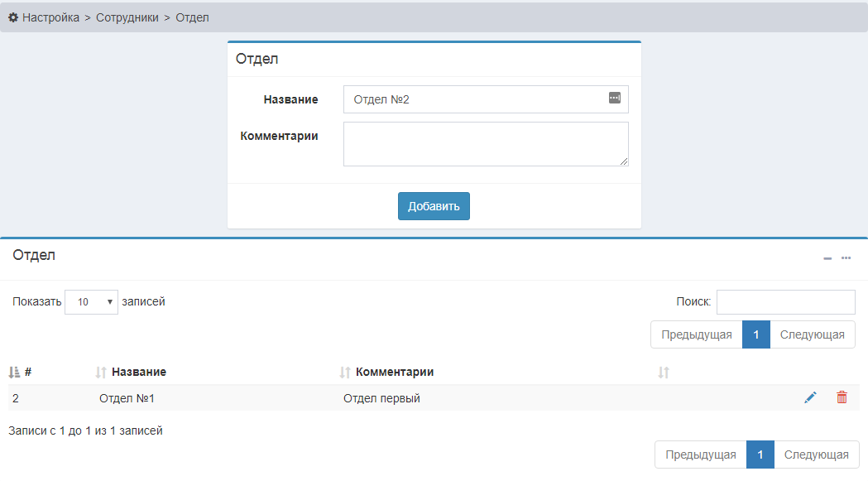Click the Название field containing Отдел №2

point(476,99)
